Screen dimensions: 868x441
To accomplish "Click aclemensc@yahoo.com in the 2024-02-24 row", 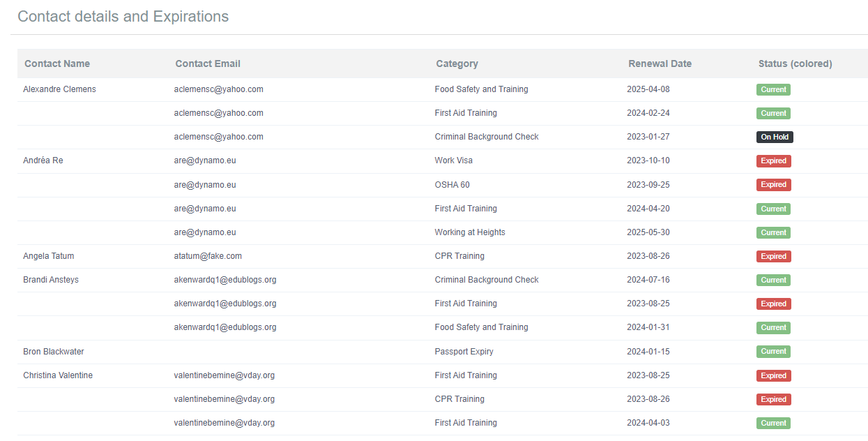I will tap(219, 113).
